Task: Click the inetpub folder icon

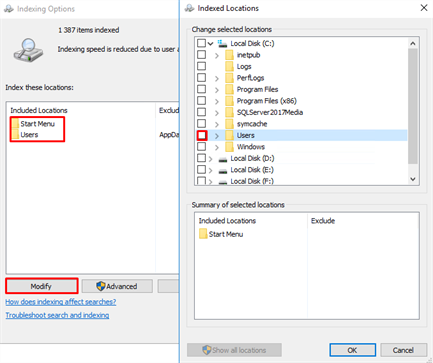Action: 229,55
